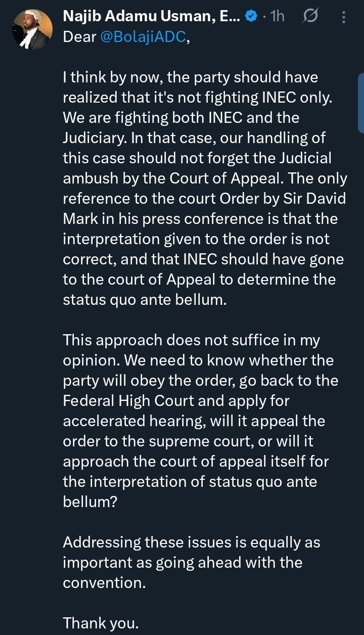Open the author's profile picture
The height and width of the screenshot is (635, 364).
(x=32, y=29)
